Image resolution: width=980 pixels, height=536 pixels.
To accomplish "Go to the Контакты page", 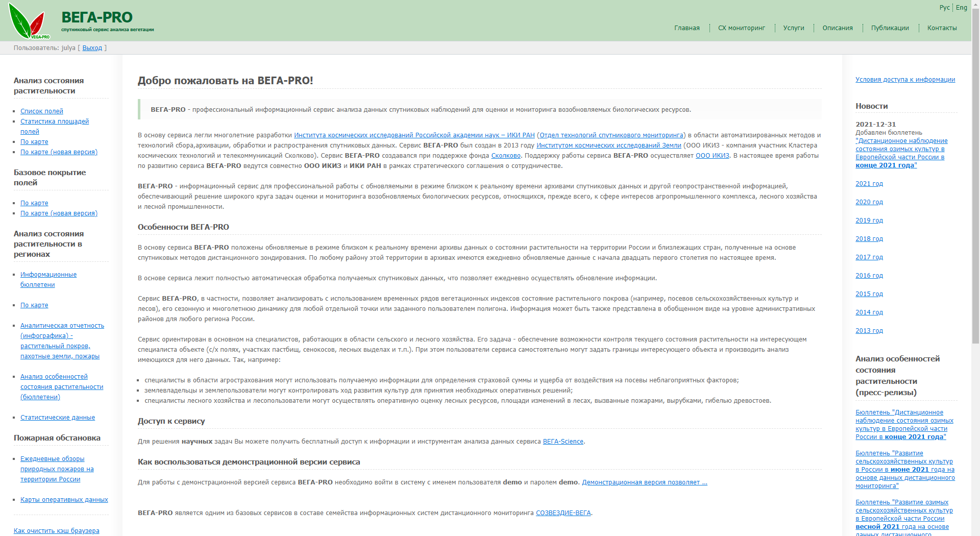I will tap(942, 28).
